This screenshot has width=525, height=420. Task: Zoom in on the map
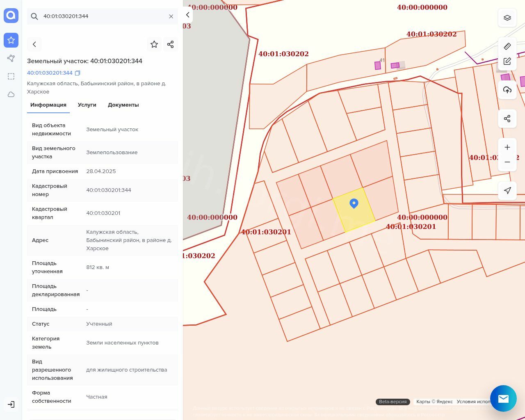pos(507,147)
